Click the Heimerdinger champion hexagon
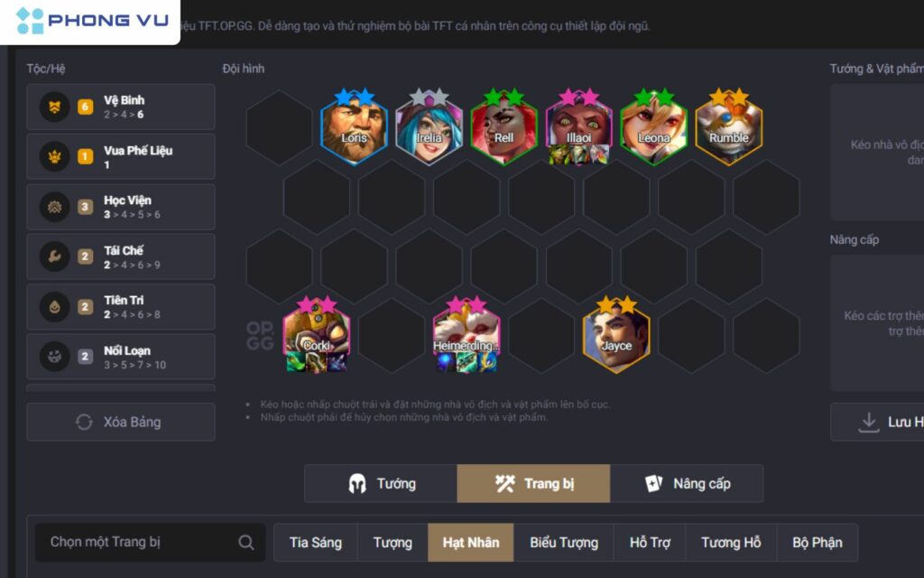The image size is (924, 578). (x=467, y=336)
